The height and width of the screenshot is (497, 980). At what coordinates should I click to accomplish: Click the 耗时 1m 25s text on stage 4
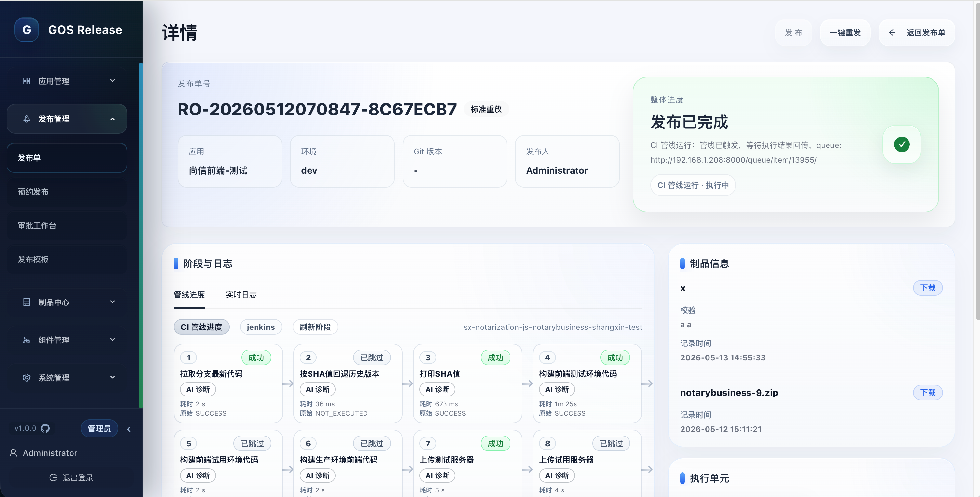coord(558,404)
